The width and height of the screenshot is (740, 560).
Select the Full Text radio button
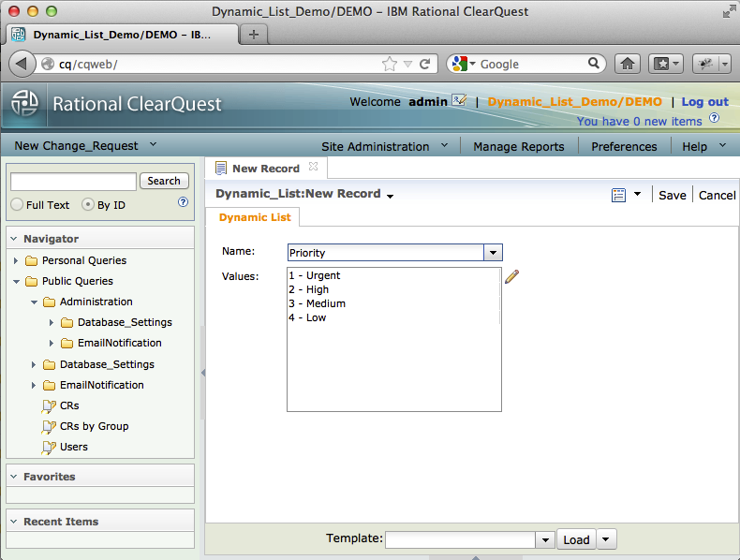[x=17, y=204]
